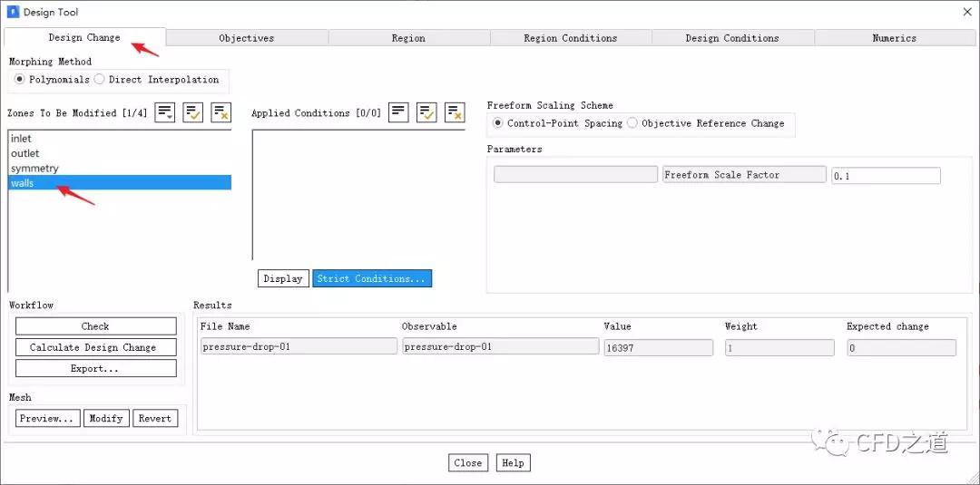Click Calculate Design Change

(95, 348)
